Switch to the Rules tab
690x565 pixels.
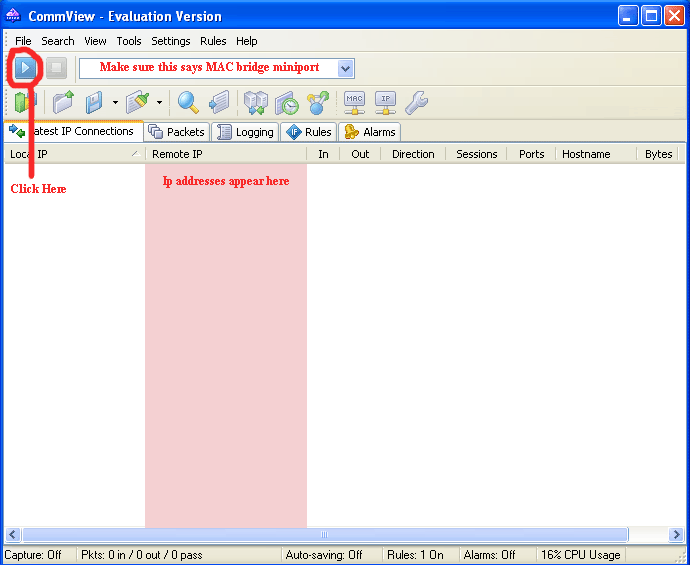click(x=308, y=132)
